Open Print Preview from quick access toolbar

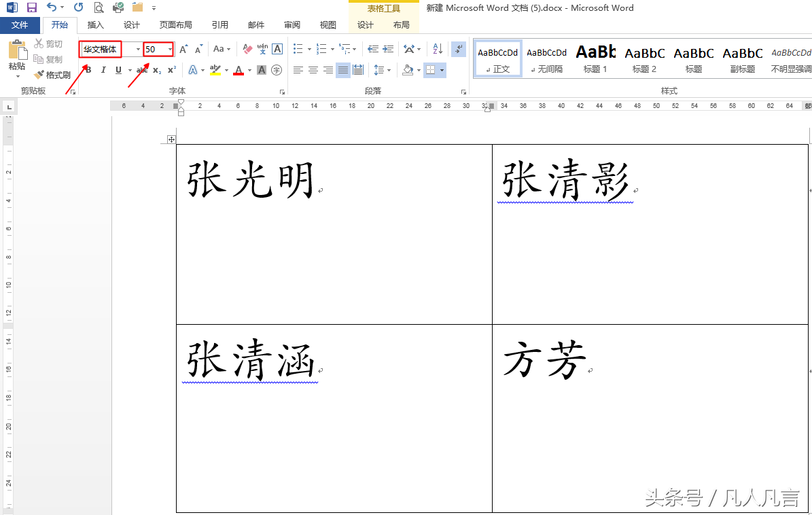pos(99,7)
